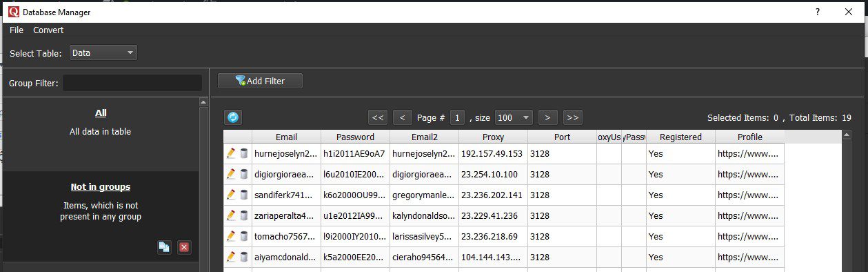Open the page size dropdown set to 100
The height and width of the screenshot is (272, 868).
tap(514, 117)
